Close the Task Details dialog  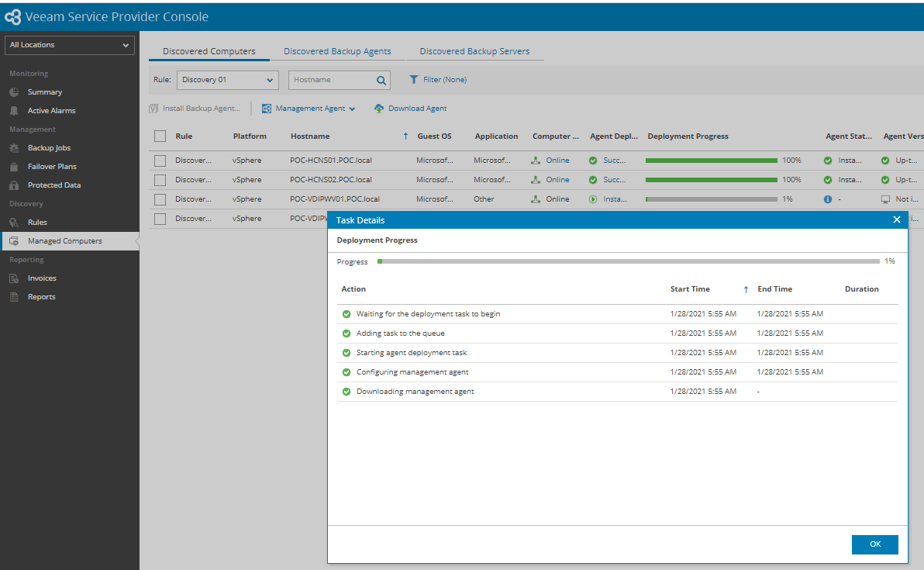[x=896, y=220]
